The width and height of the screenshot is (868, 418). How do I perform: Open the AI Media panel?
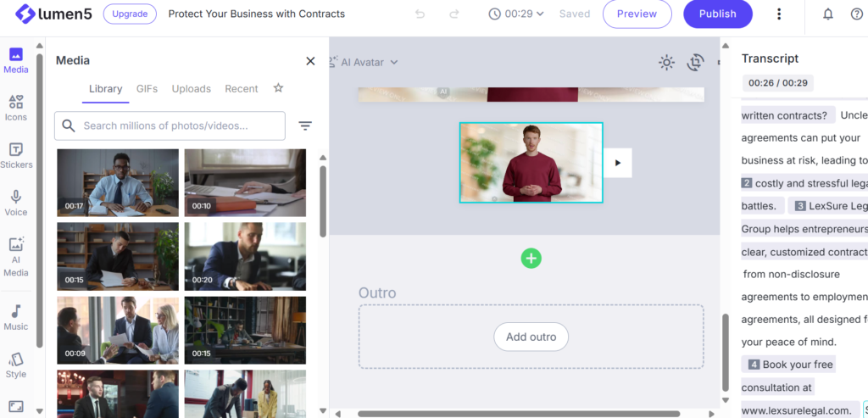pyautogui.click(x=16, y=256)
